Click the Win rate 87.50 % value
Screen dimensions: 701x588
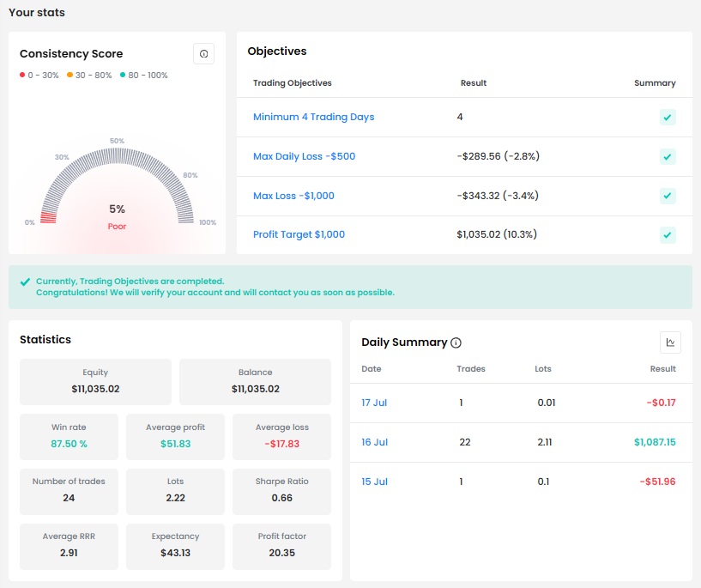69,444
